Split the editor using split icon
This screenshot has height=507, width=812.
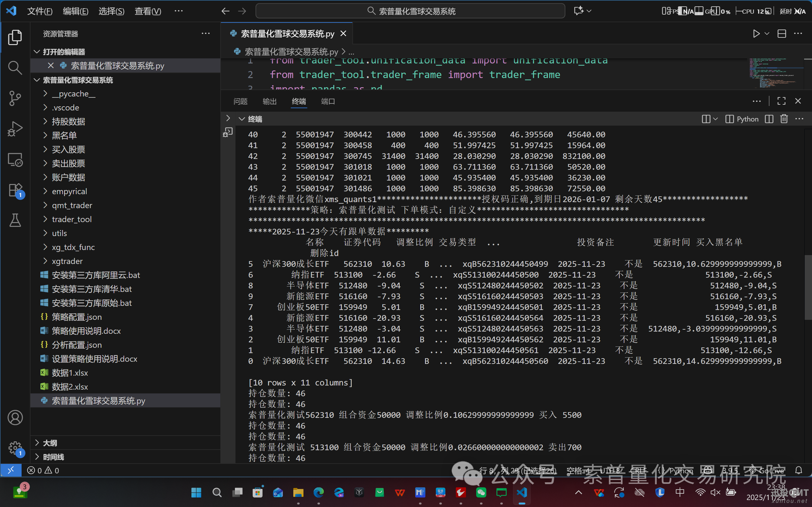pyautogui.click(x=782, y=34)
